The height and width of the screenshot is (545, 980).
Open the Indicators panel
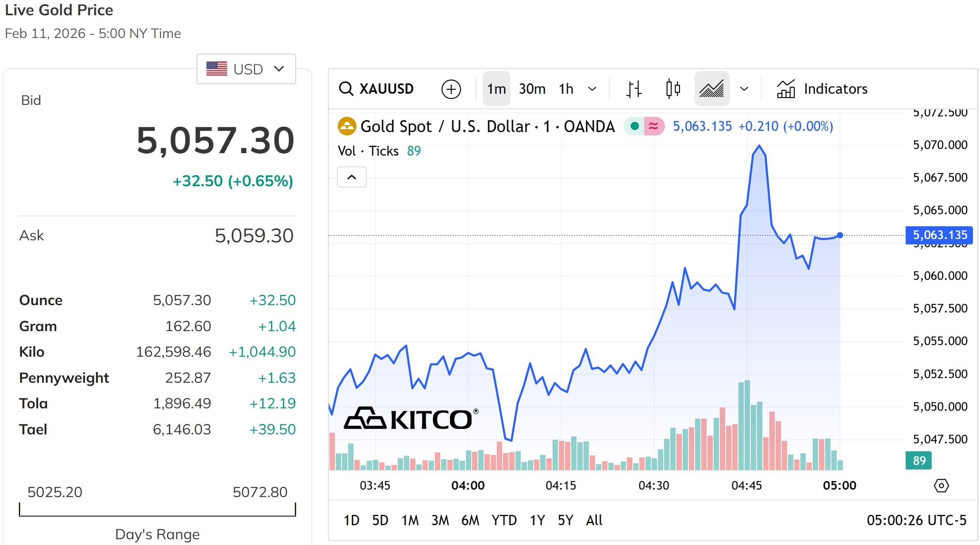point(822,89)
